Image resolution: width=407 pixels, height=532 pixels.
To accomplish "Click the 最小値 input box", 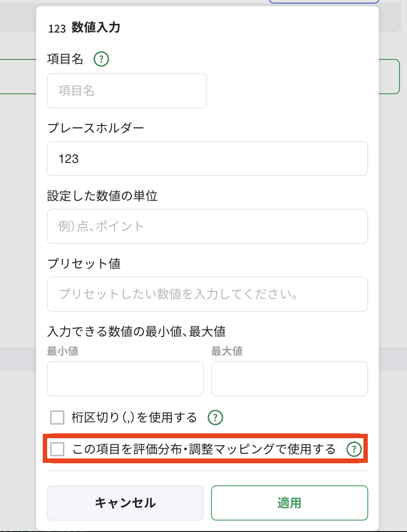I will tap(125, 379).
